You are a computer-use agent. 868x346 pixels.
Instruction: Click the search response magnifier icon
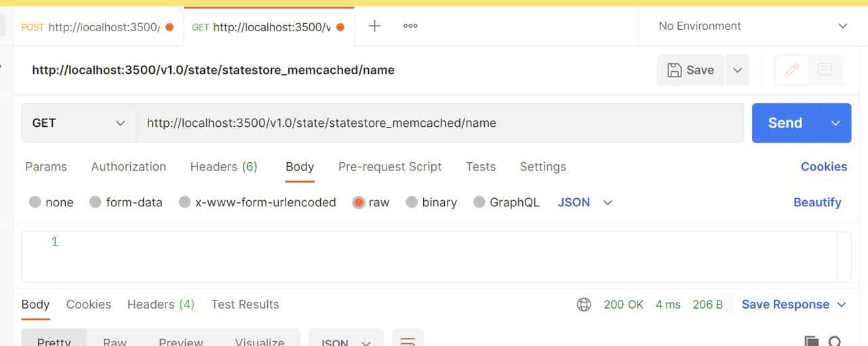click(x=835, y=341)
